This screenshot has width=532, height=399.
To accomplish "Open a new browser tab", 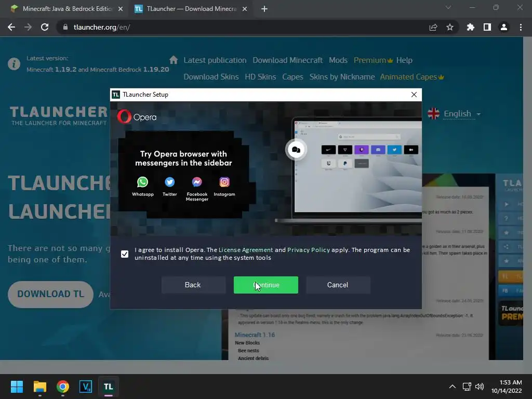I will (264, 9).
